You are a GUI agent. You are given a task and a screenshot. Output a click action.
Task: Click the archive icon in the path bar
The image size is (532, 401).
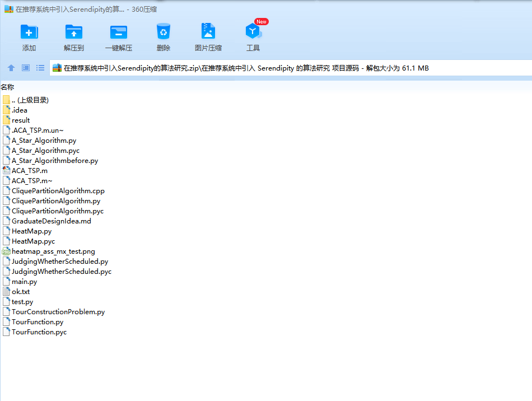click(57, 68)
